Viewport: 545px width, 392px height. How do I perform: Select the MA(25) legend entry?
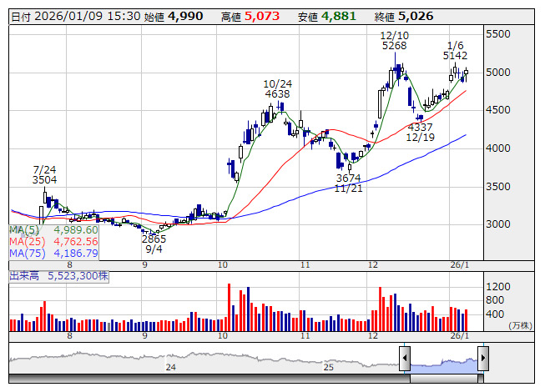click(53, 241)
